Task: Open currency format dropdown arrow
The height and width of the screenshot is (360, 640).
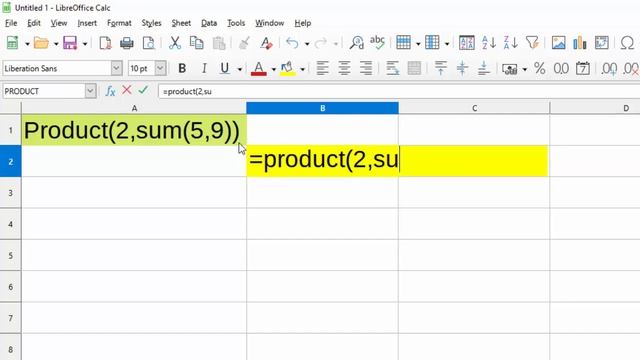Action: [524, 69]
